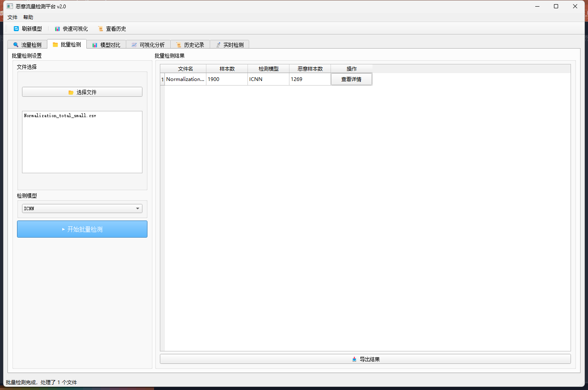Click the 查看历史 history icon
This screenshot has width=588, height=390.
coord(100,29)
